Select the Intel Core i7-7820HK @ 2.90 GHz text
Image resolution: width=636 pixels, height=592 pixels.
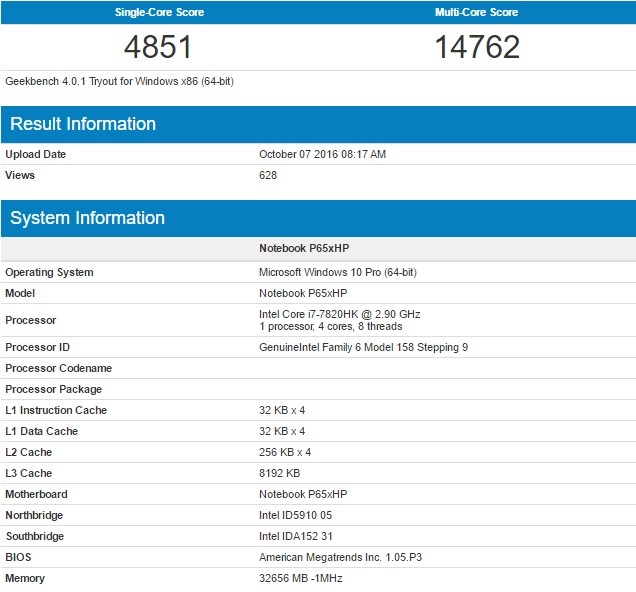coord(339,314)
